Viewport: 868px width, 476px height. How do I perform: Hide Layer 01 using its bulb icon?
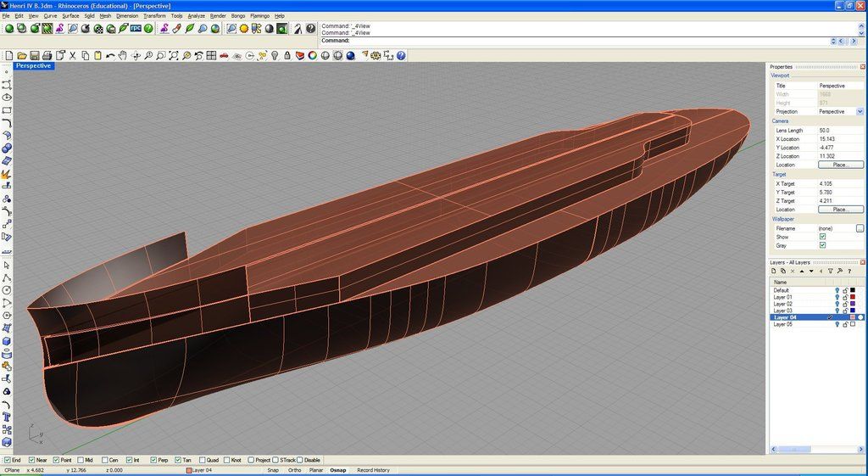tap(837, 297)
